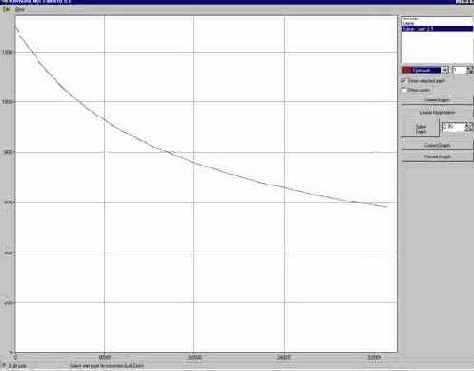Click the red color swatch beside dropdown
This screenshot has height=371, width=474.
pos(407,70)
